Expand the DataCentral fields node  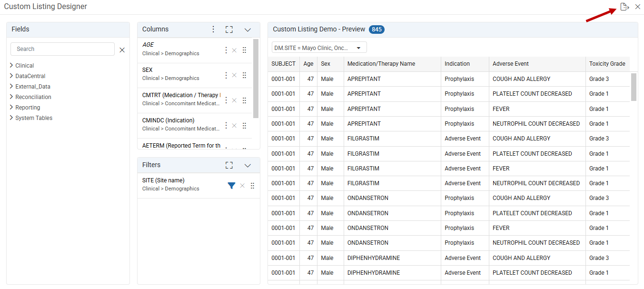pyautogui.click(x=11, y=76)
